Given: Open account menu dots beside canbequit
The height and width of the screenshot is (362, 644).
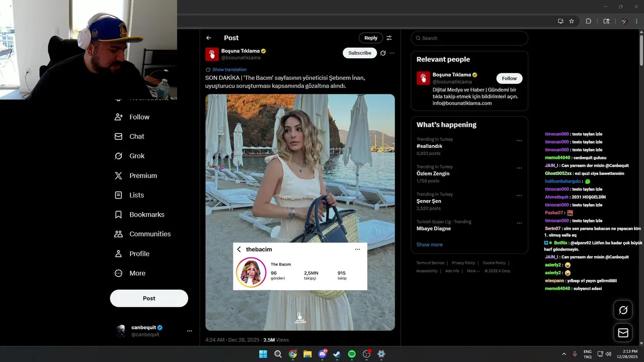Looking at the screenshot, I should 190,331.
